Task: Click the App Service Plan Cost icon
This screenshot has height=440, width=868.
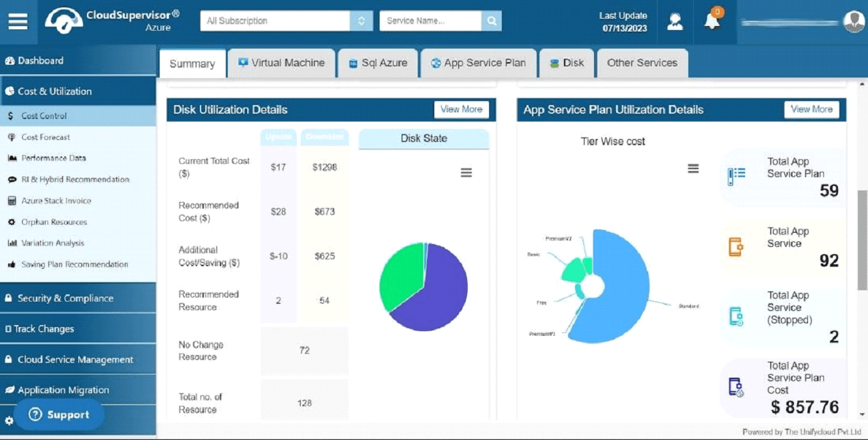Action: coord(736,387)
